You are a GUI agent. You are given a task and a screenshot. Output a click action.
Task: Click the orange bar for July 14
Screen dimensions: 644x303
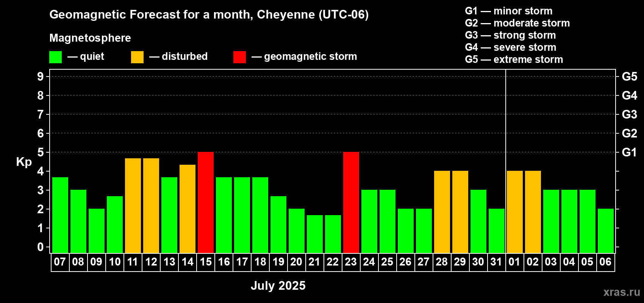point(188,209)
